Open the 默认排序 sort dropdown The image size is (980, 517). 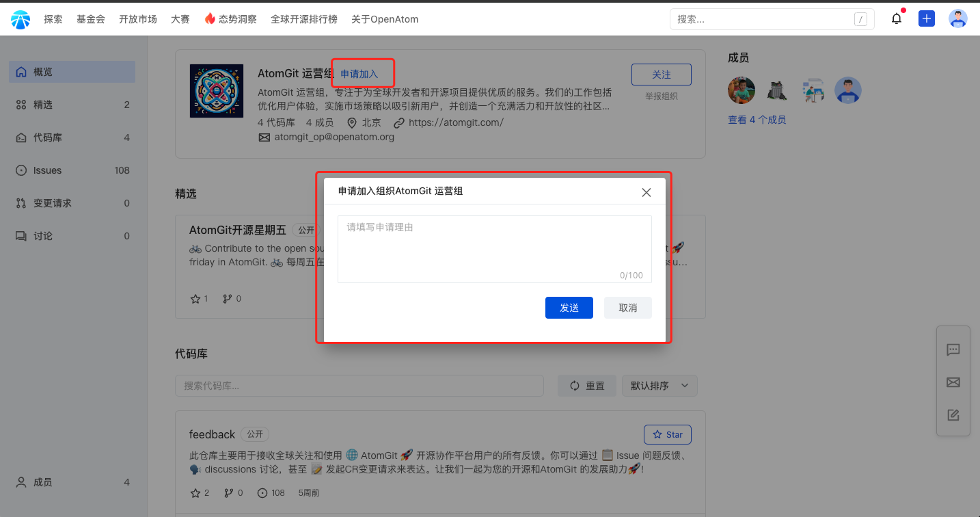pos(659,386)
